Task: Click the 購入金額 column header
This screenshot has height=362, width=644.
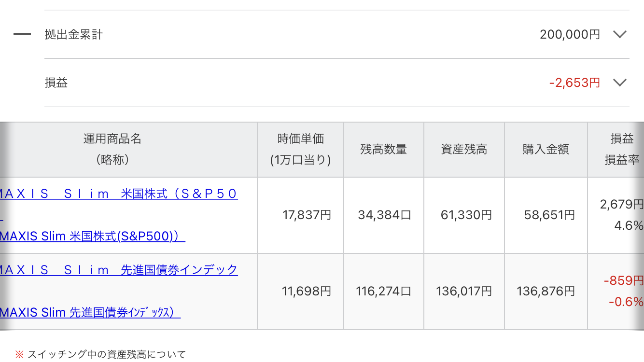Action: (x=546, y=150)
